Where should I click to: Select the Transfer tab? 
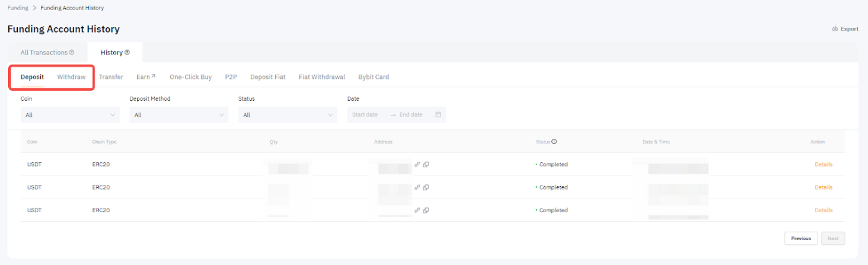111,77
